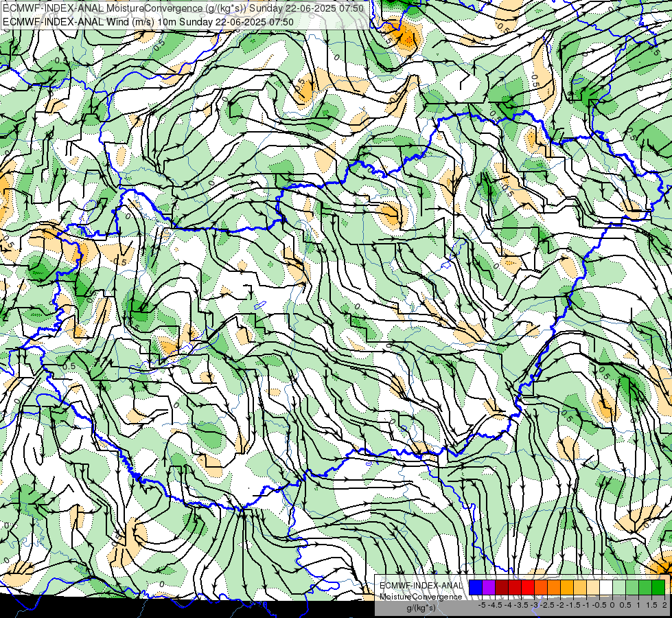Click the -2.5 scale value in legend
672x618 pixels.
[547, 605]
